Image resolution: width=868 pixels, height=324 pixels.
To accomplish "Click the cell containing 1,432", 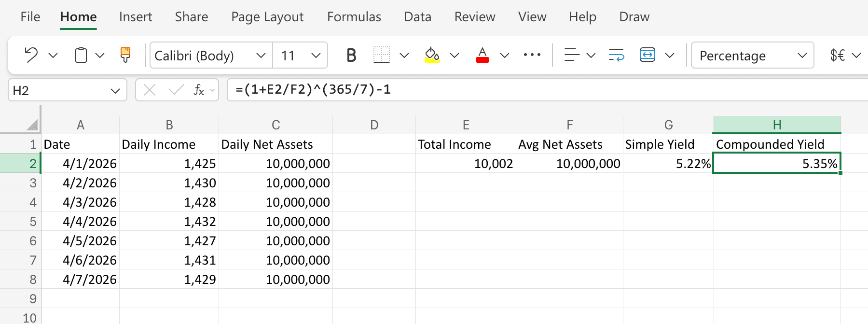I will (169, 221).
